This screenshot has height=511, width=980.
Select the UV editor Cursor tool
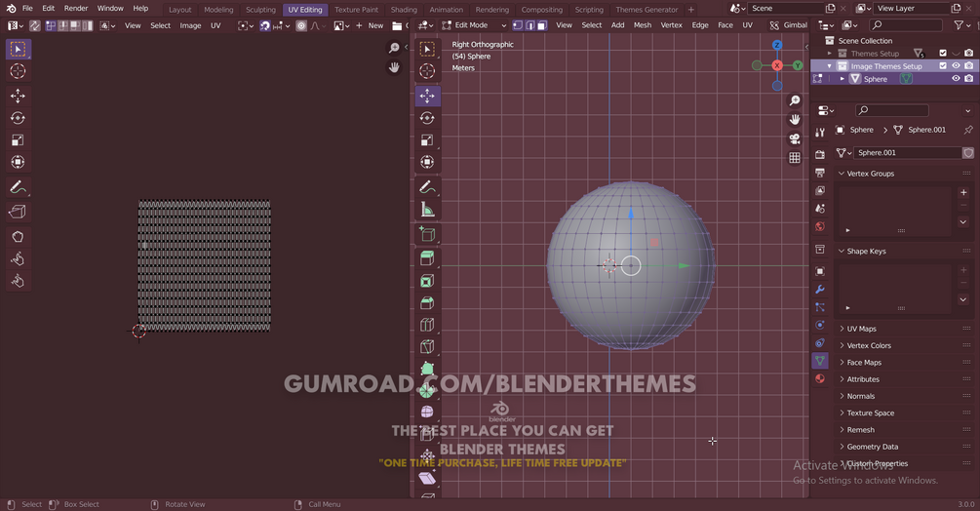18,71
